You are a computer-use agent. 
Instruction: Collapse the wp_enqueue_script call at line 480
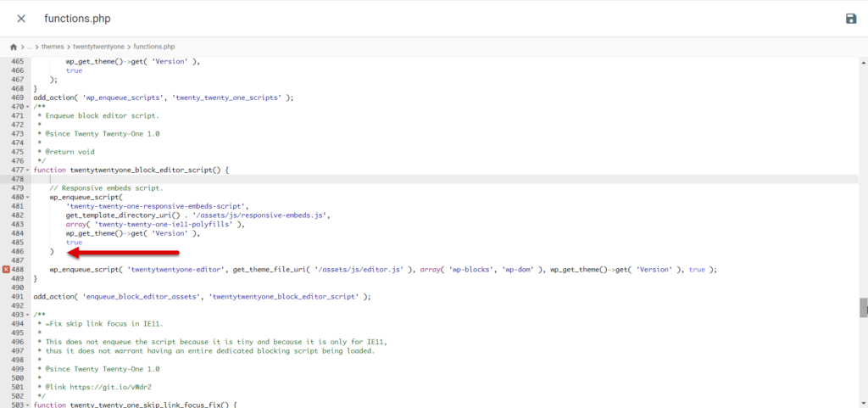tap(28, 197)
